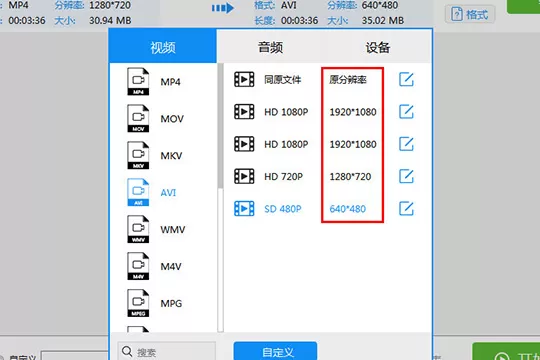540x360 pixels.
Task: Select the MPG format file icon
Action: point(138,303)
